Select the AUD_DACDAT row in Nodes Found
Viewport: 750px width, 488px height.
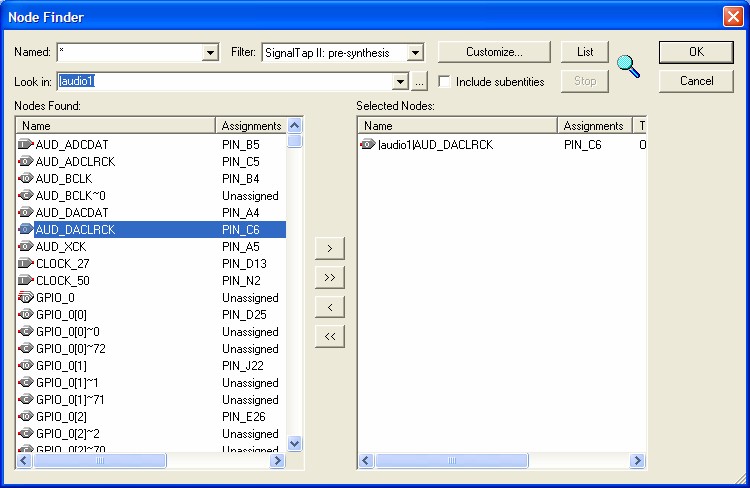pos(72,213)
